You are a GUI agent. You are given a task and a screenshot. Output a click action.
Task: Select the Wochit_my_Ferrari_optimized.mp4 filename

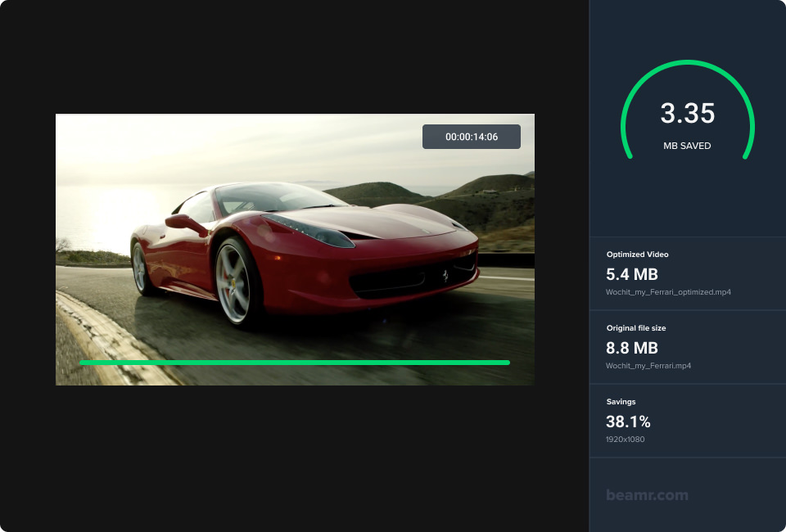tap(668, 292)
